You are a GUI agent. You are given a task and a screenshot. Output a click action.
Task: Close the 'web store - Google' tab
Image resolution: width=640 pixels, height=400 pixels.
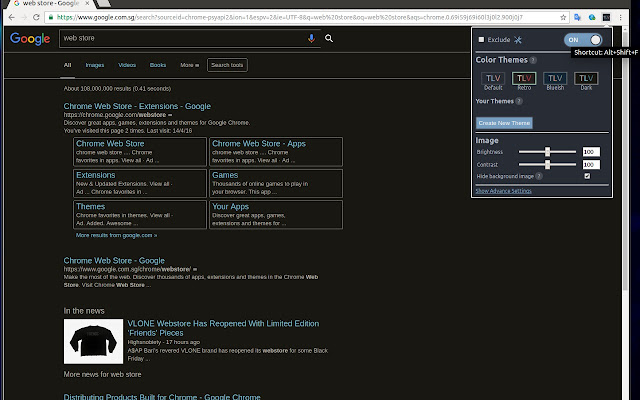click(x=87, y=3)
